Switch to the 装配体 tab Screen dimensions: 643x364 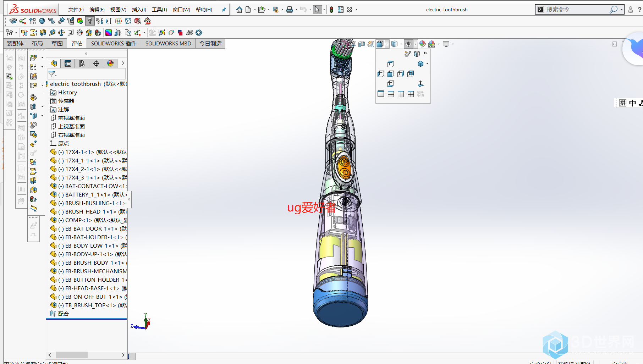click(15, 43)
